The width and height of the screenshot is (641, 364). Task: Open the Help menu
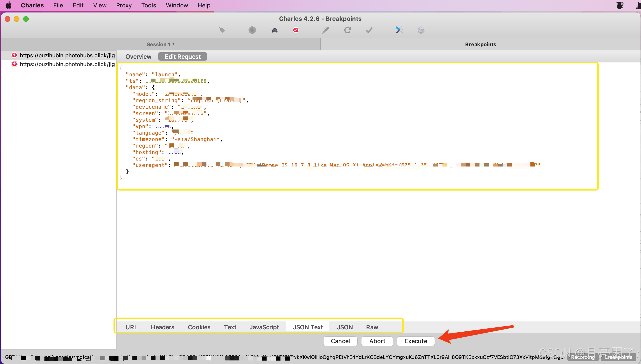[204, 5]
